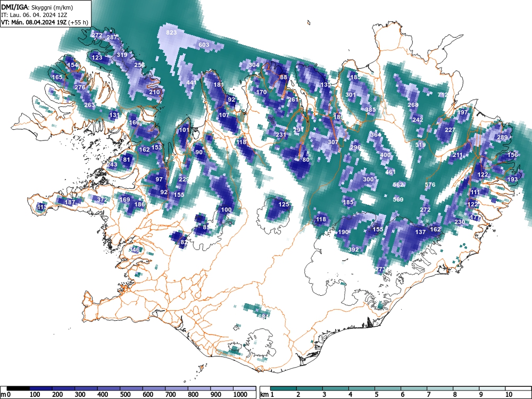Select the map label 287
This screenshot has width=532, height=399.
112,37
